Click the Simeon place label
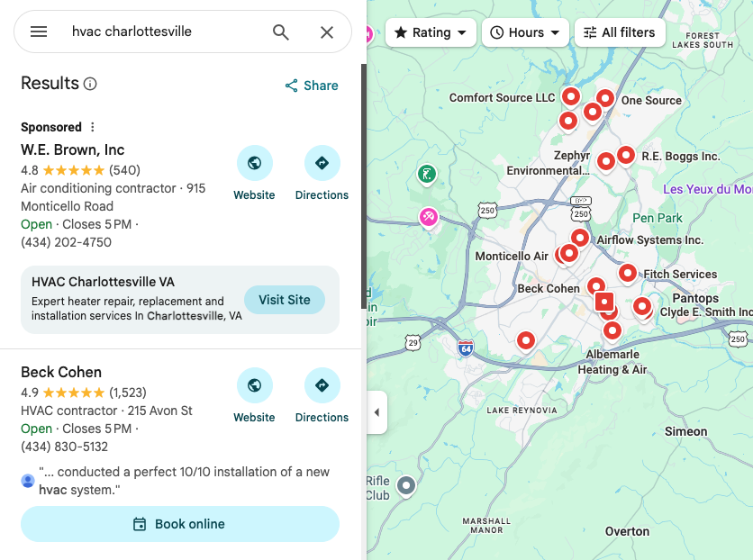 pyautogui.click(x=685, y=431)
